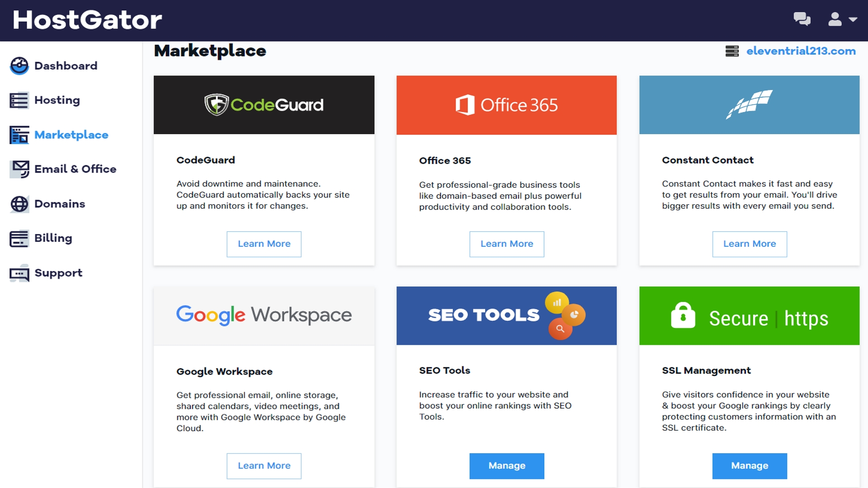
Task: Click the Google Workspace card title
Action: pyautogui.click(x=224, y=371)
